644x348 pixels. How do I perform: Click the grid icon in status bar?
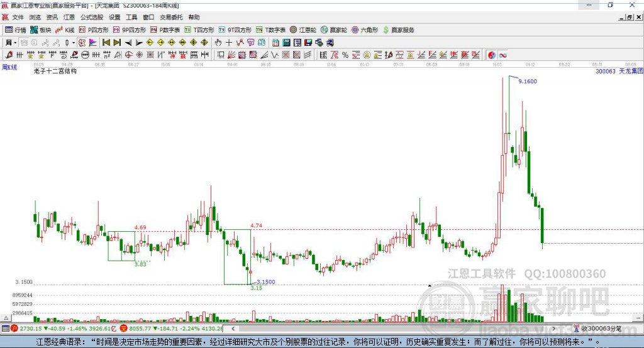[x=5, y=329]
